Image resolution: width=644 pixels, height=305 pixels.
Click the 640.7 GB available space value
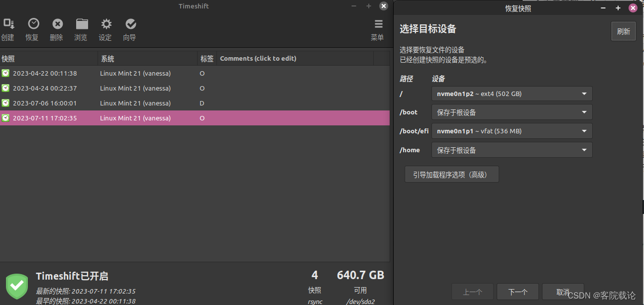click(x=360, y=275)
